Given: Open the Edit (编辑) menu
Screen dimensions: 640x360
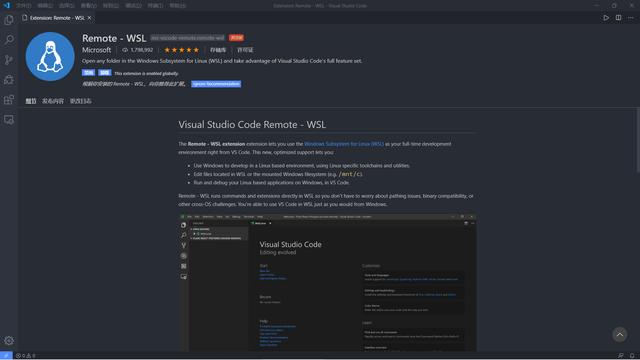Looking at the screenshot, I should (x=45, y=6).
